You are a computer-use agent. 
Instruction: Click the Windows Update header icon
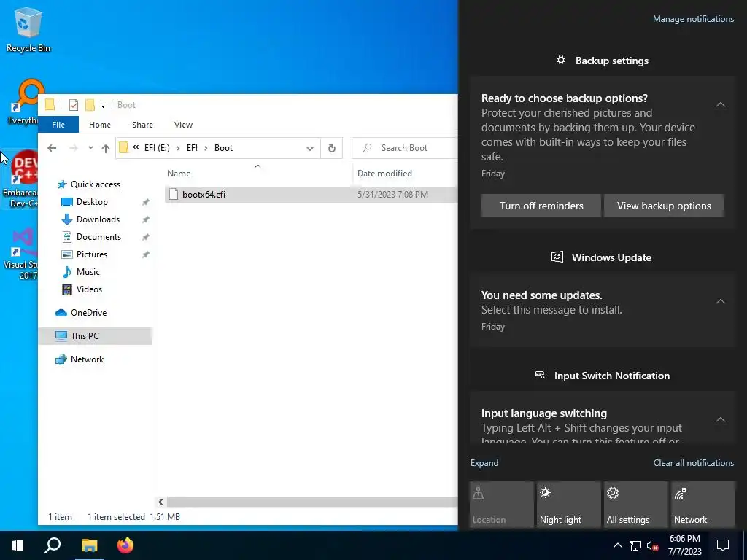tap(557, 257)
